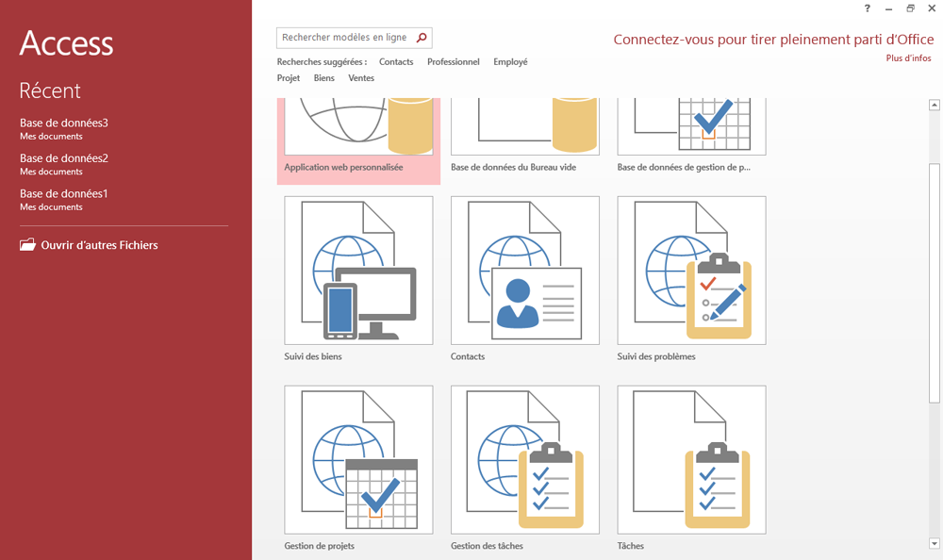Viewport: 943px width, 560px height.
Task: Click Connectez-vous pour tirer pleinement parti d'Office
Action: [773, 40]
